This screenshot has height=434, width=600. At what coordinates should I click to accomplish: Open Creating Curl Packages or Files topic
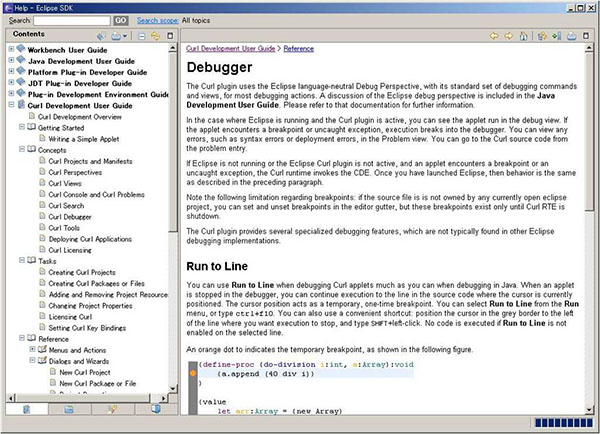[x=96, y=283]
